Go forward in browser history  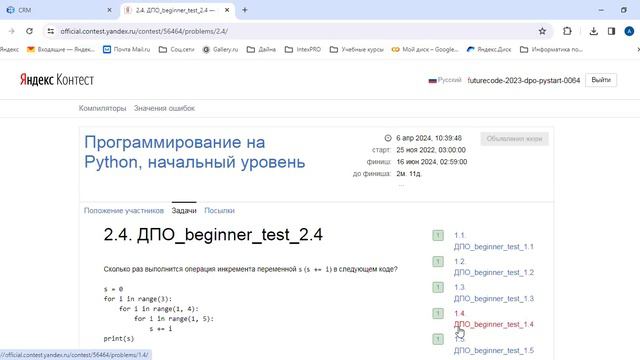11,31
